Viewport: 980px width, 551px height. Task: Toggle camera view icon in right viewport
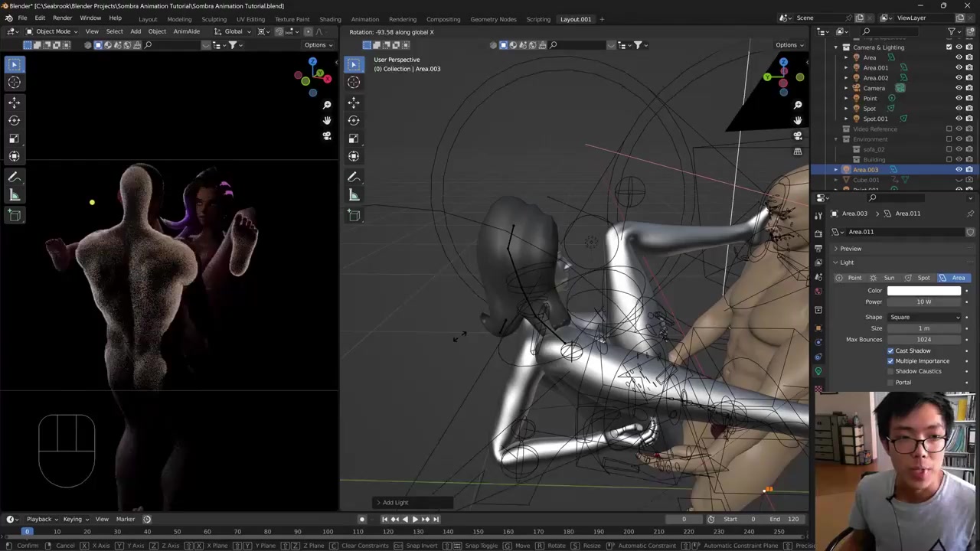(x=798, y=135)
